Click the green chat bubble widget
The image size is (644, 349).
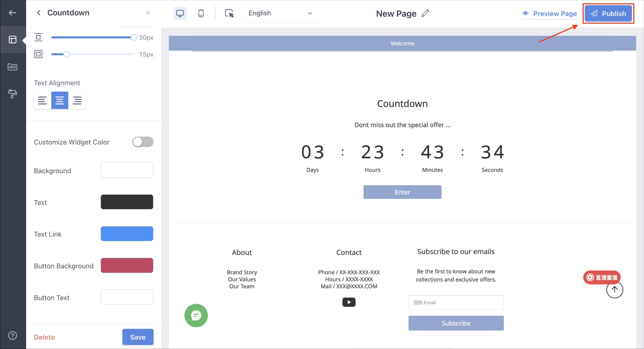[x=196, y=315]
